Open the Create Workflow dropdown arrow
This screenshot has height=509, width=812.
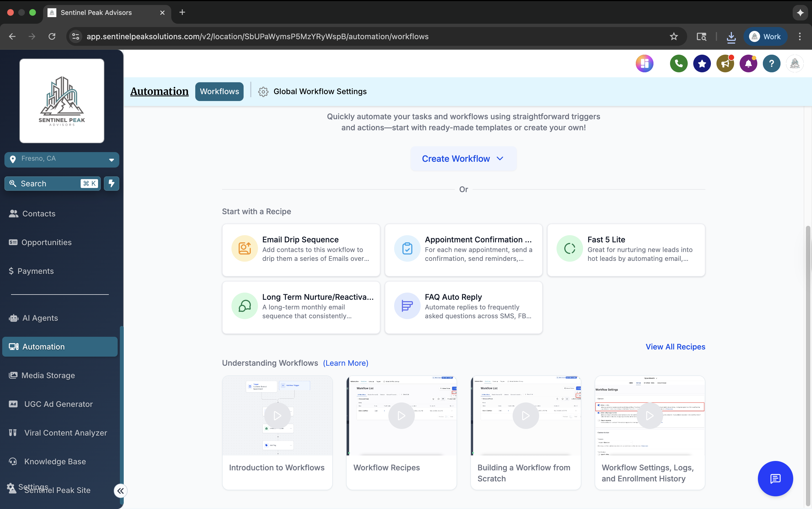point(500,158)
